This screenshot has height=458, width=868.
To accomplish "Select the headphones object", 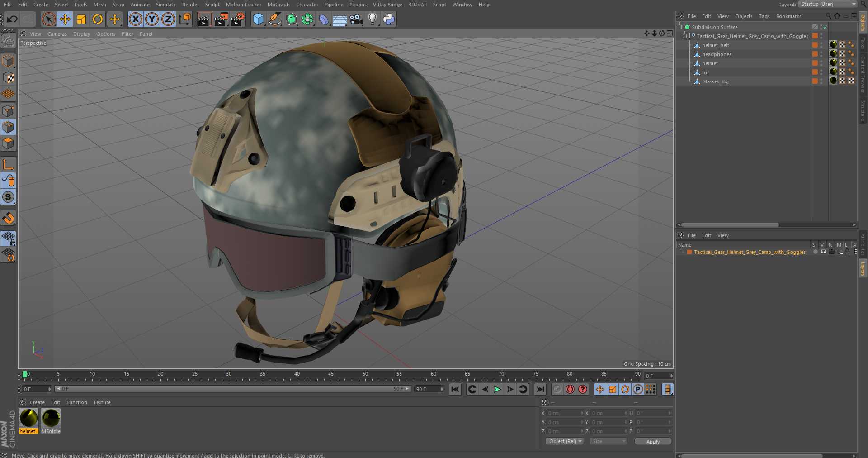I will pyautogui.click(x=717, y=54).
